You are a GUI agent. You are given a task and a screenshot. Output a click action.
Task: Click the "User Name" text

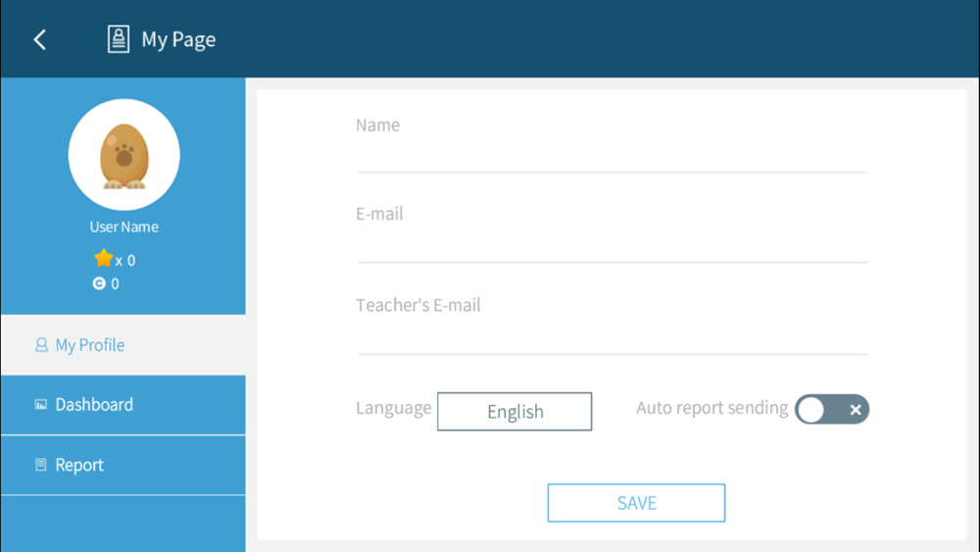point(123,226)
